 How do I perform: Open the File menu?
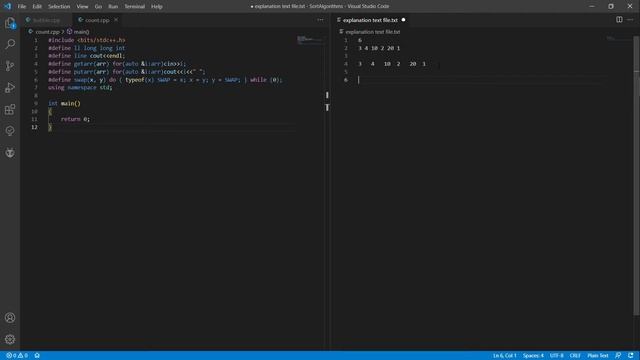pyautogui.click(x=22, y=7)
